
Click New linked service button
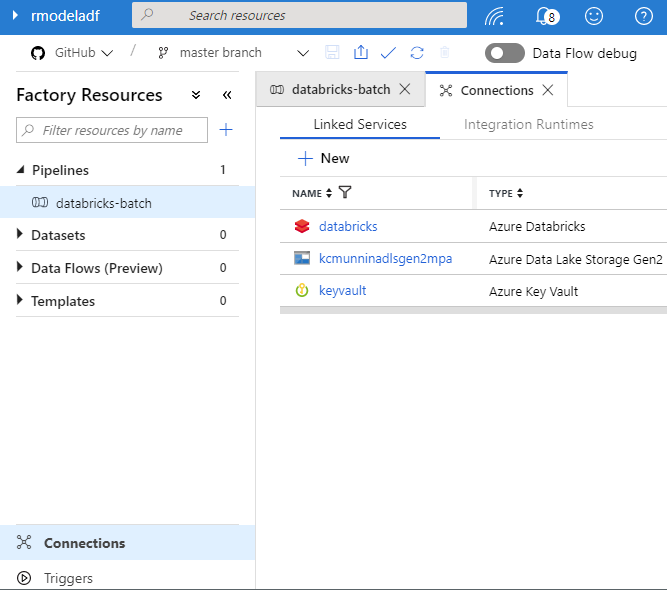pyautogui.click(x=323, y=158)
